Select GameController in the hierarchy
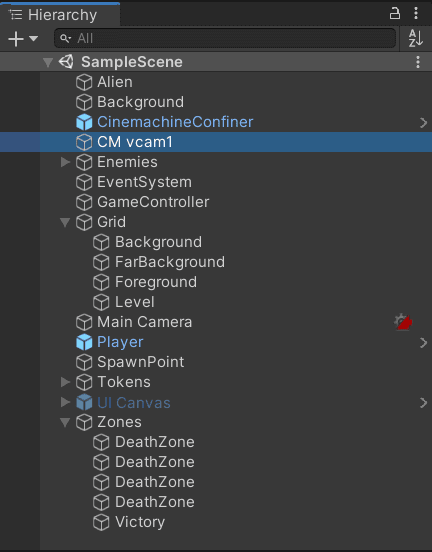Image resolution: width=432 pixels, height=552 pixels. (153, 202)
